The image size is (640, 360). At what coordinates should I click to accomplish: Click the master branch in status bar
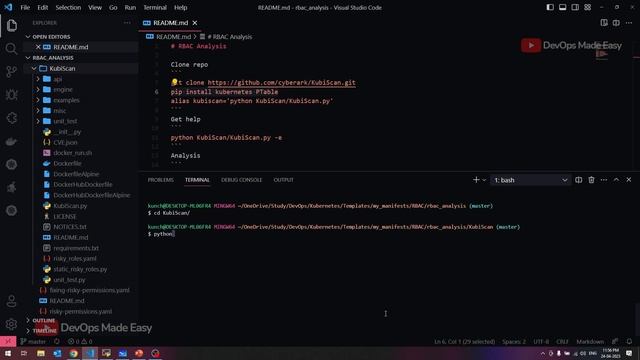point(33,341)
